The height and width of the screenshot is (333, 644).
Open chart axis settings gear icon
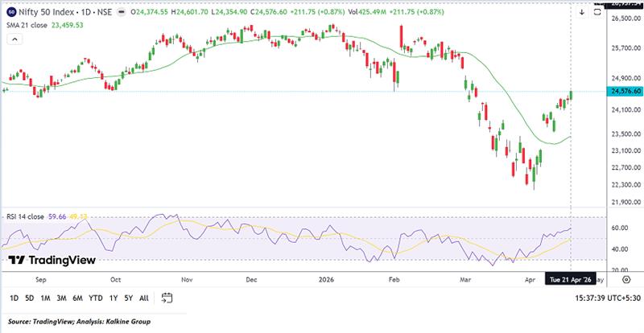[x=626, y=280]
